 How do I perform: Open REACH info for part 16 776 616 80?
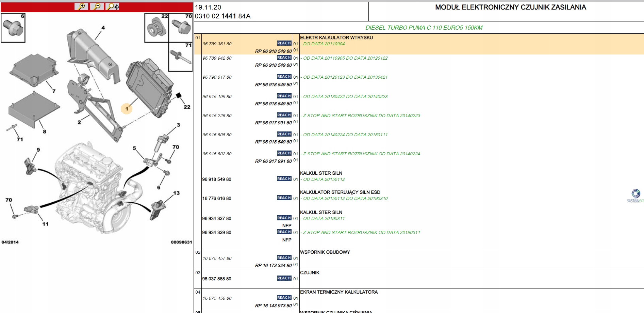(x=284, y=198)
